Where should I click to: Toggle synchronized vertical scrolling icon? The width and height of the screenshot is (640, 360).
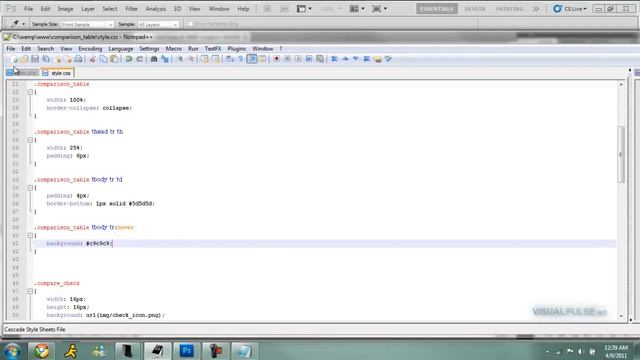click(x=205, y=59)
